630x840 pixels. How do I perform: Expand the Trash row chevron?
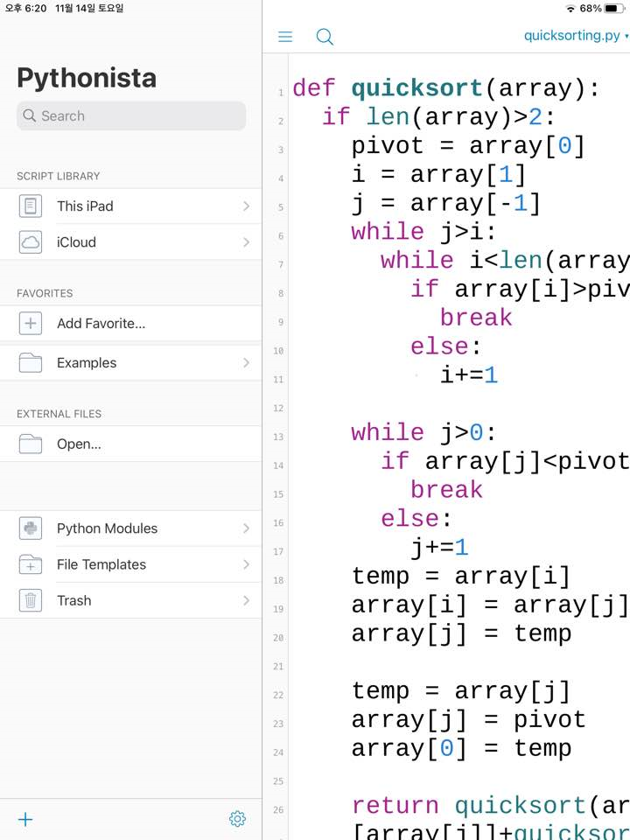point(246,600)
